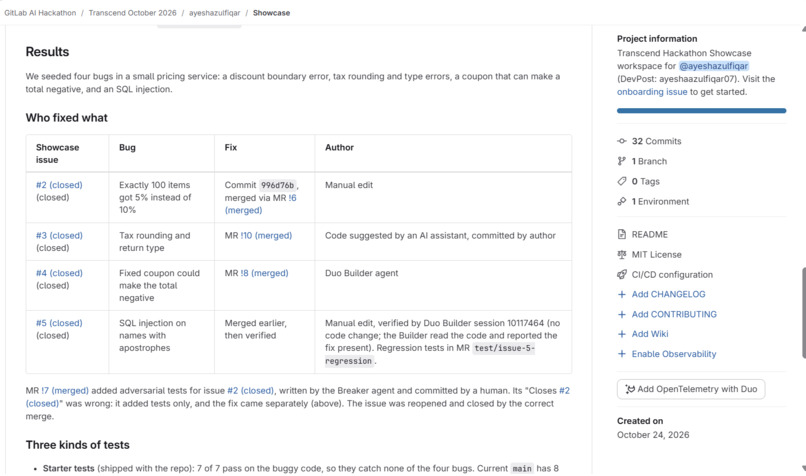Open the 1 Environment link
Viewport: 806px width, 476px height.
pyautogui.click(x=661, y=201)
